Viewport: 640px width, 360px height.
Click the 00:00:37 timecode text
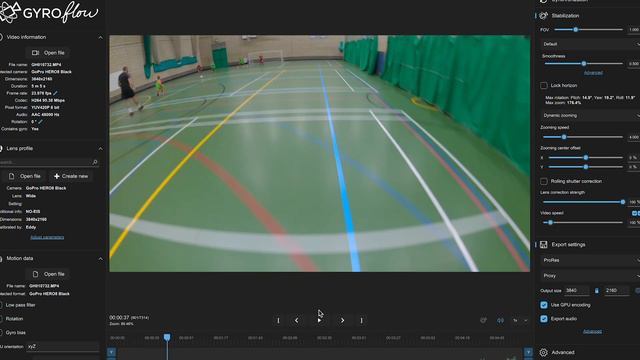119,317
